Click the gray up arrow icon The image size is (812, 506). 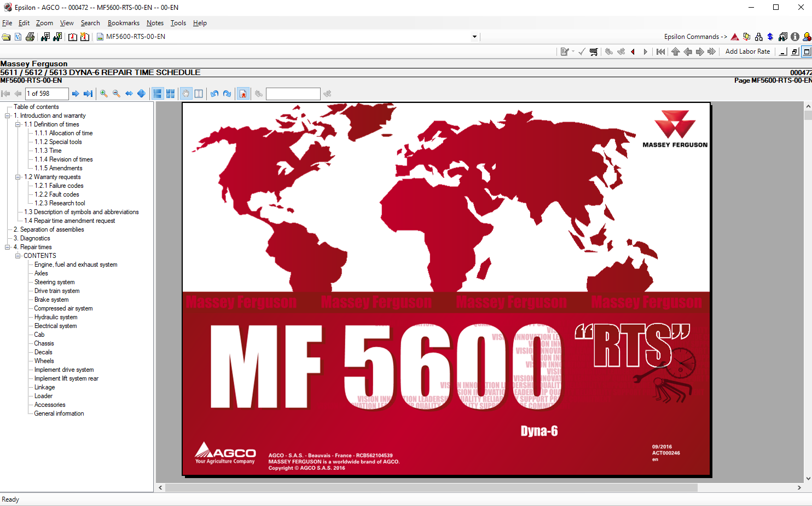(675, 51)
